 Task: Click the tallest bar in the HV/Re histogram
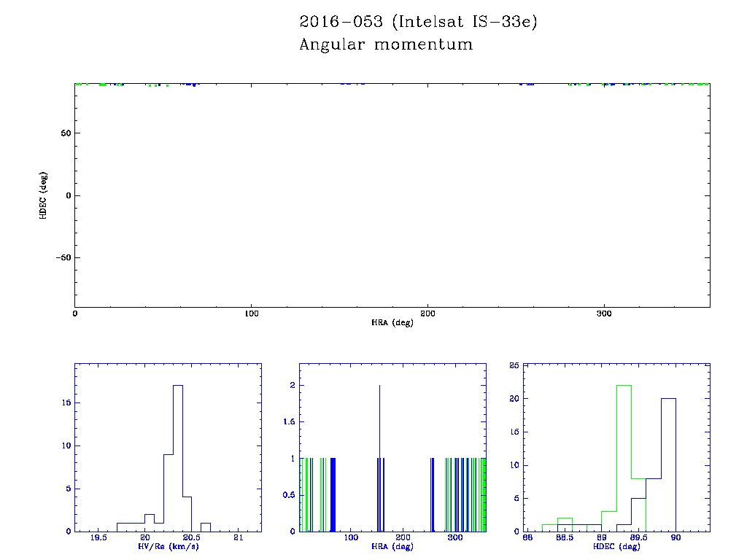[x=177, y=459]
